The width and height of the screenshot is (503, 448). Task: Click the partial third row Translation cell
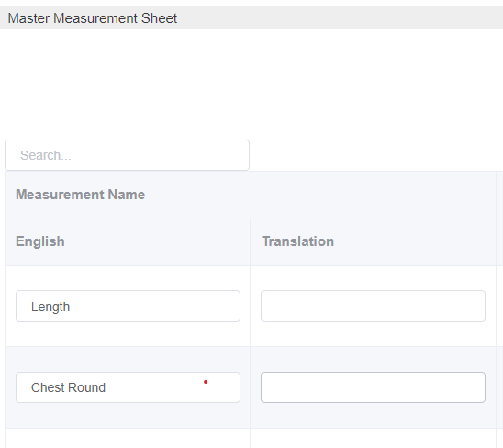[x=373, y=439]
